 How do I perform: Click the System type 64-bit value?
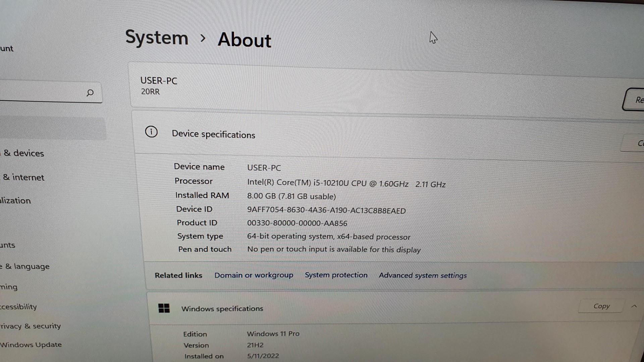click(329, 236)
